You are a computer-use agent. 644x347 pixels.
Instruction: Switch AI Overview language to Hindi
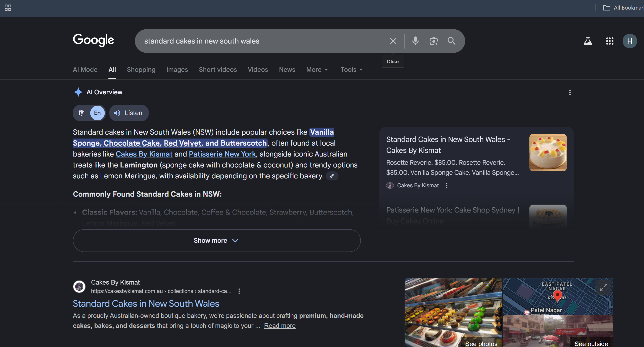[x=81, y=113]
